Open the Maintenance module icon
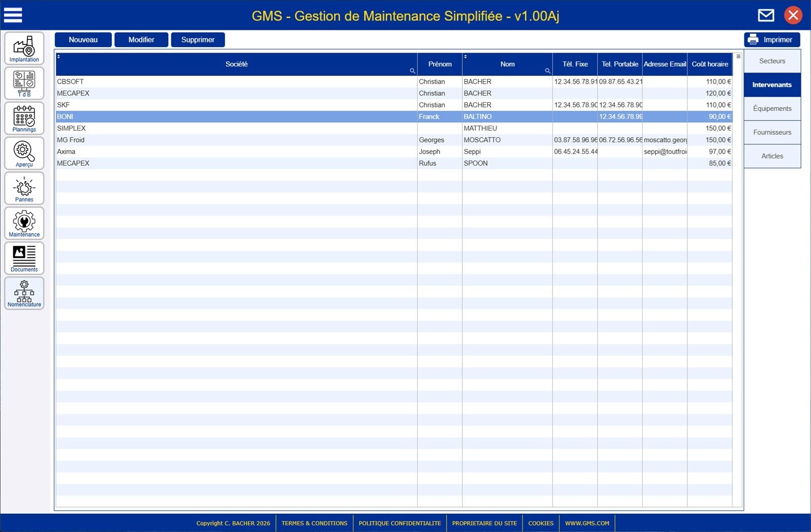The height and width of the screenshot is (532, 811). point(24,223)
